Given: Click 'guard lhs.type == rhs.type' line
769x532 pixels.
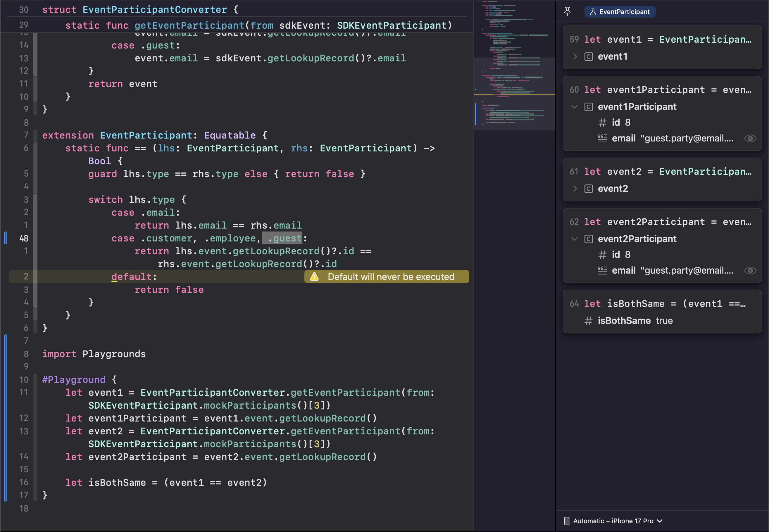Looking at the screenshot, I should coord(227,174).
